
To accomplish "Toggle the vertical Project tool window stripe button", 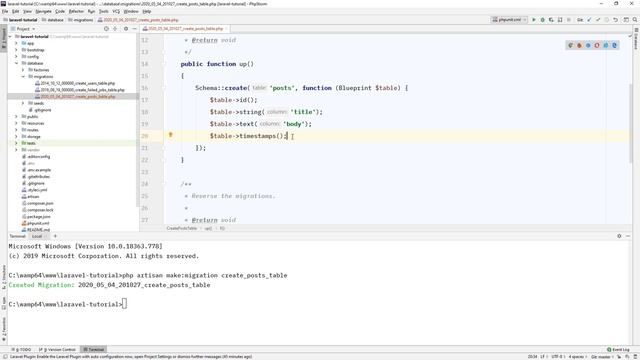I will click(x=4, y=38).
